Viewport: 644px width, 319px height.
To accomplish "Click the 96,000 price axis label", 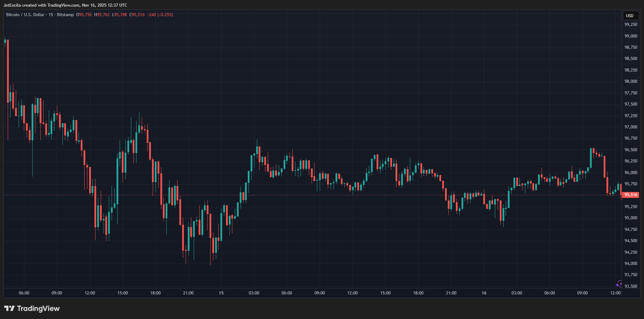I will 631,173.
